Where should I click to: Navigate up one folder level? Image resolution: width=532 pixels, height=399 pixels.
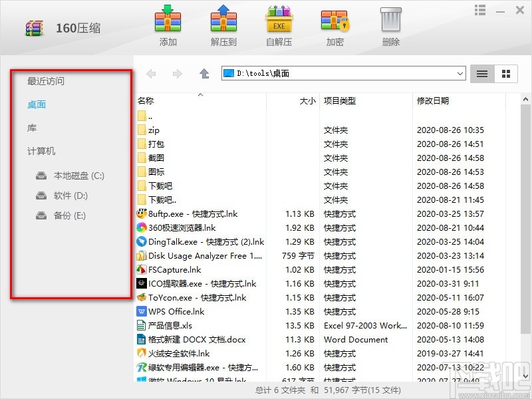pyautogui.click(x=205, y=74)
